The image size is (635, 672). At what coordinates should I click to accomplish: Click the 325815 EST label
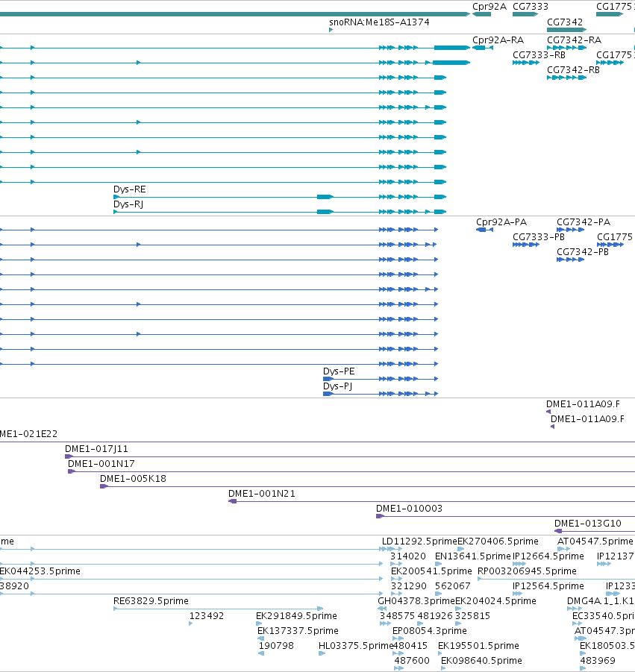(x=472, y=616)
